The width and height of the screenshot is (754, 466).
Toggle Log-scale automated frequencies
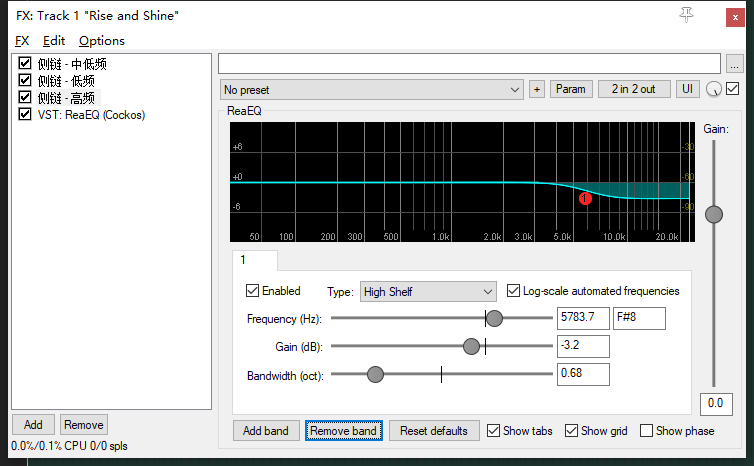[x=513, y=290]
